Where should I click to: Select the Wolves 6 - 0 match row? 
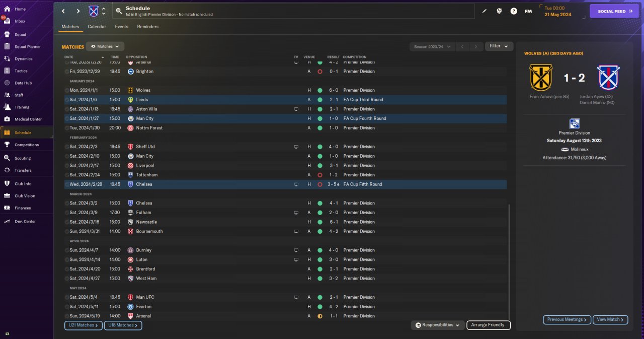pos(285,90)
